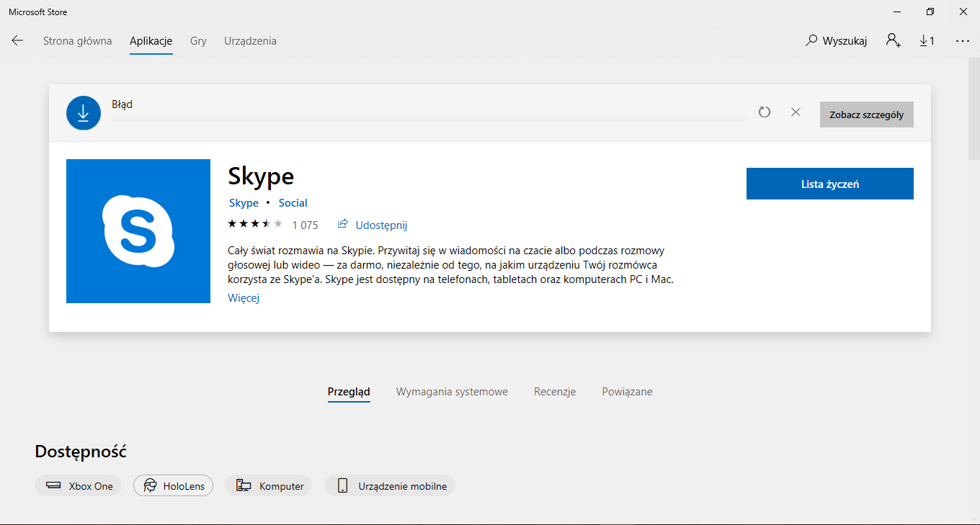Image resolution: width=980 pixels, height=525 pixels.
Task: Open the Powiązane tab
Action: pyautogui.click(x=628, y=392)
